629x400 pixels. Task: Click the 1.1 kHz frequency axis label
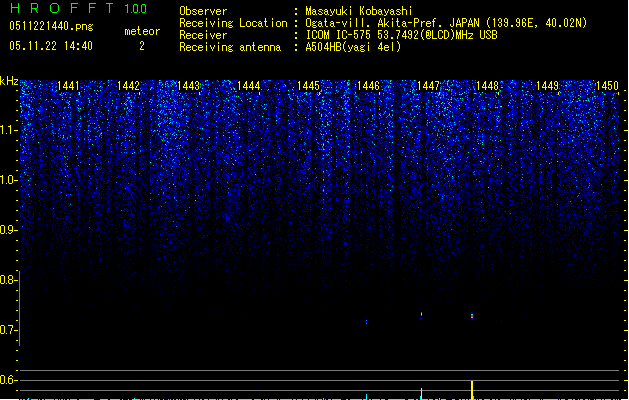8,130
